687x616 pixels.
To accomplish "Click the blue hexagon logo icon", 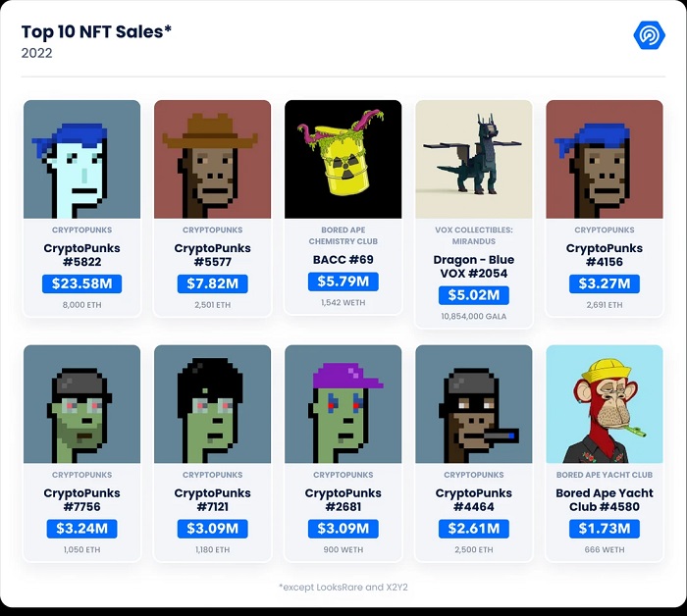I will [x=650, y=35].
